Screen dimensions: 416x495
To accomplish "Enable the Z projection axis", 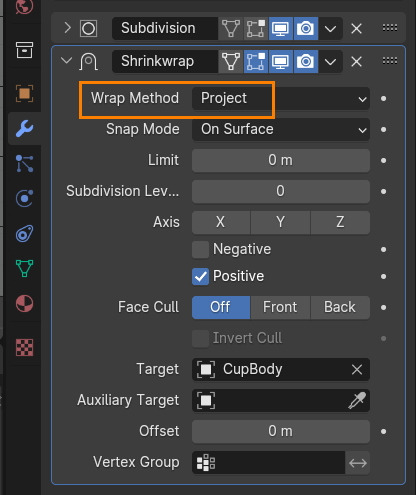I will (x=340, y=222).
